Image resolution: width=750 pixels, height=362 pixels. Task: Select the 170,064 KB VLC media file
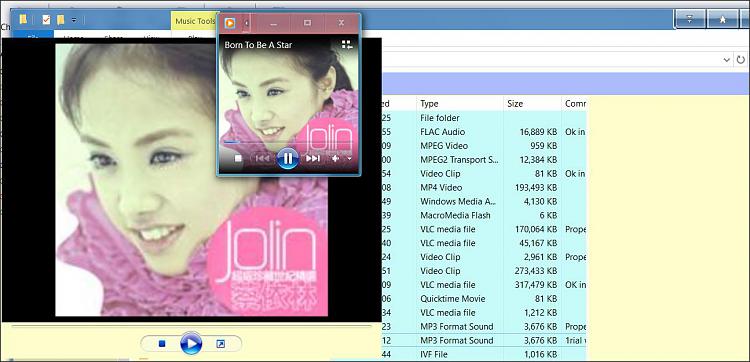pyautogui.click(x=484, y=229)
